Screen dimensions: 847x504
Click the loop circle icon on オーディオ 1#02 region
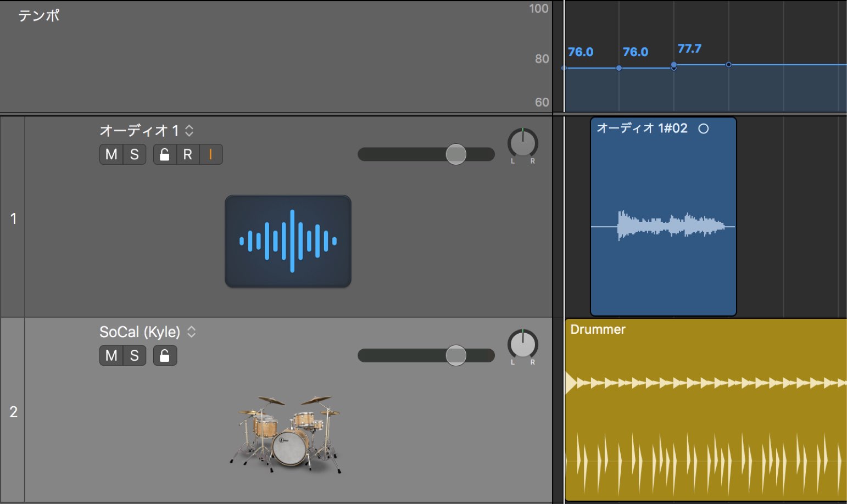point(704,128)
